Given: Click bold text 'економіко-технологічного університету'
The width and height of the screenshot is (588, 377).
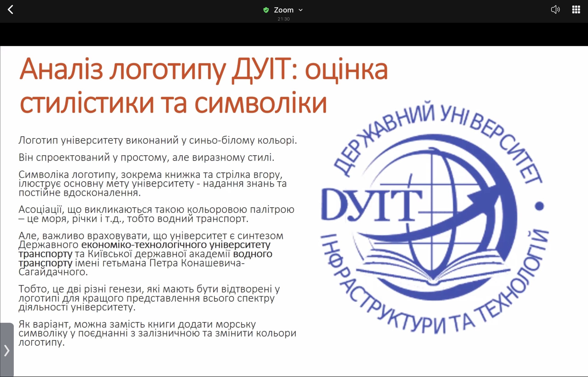Looking at the screenshot, I should click(x=176, y=245).
